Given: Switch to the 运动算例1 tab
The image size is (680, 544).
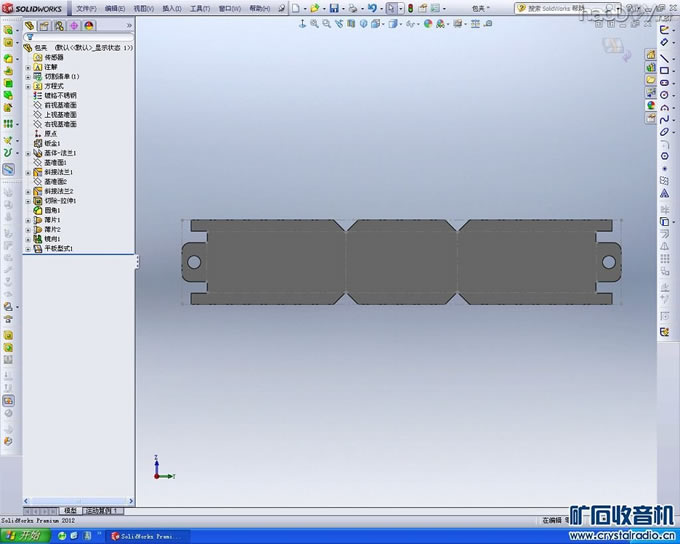Looking at the screenshot, I should tap(102, 511).
